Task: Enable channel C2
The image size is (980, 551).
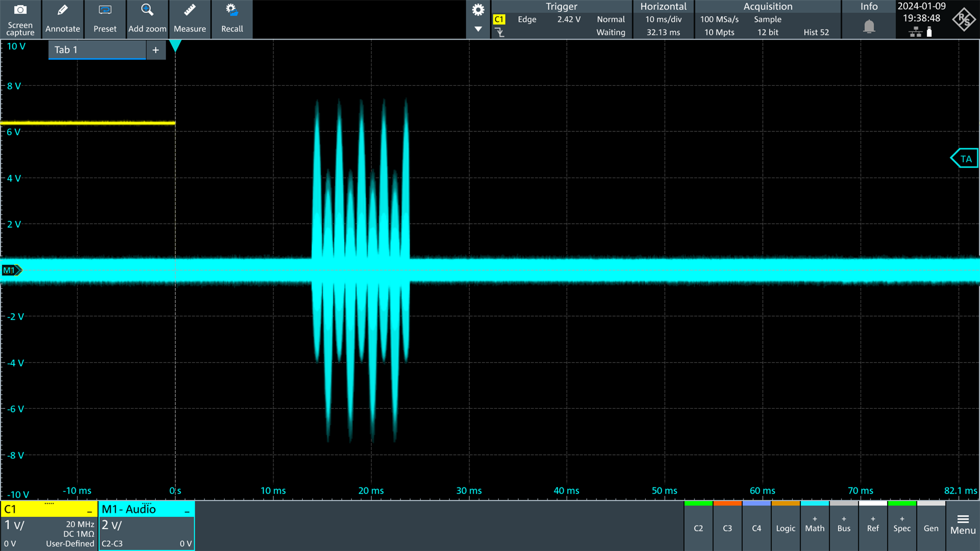Action: click(698, 525)
